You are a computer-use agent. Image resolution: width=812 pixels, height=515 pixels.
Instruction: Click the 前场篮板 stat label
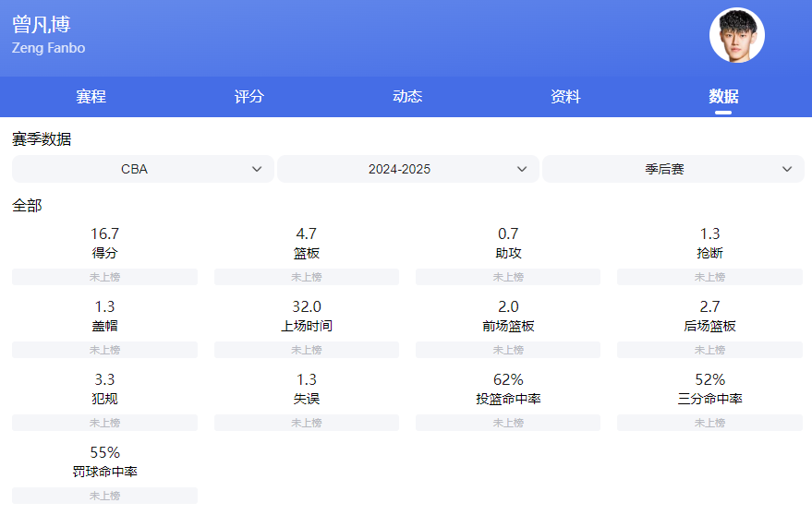[x=508, y=326]
